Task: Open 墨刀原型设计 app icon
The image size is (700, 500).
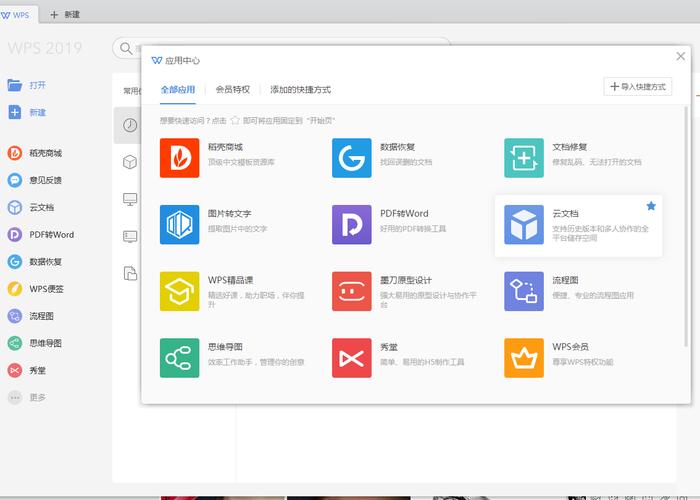Action: pyautogui.click(x=352, y=291)
